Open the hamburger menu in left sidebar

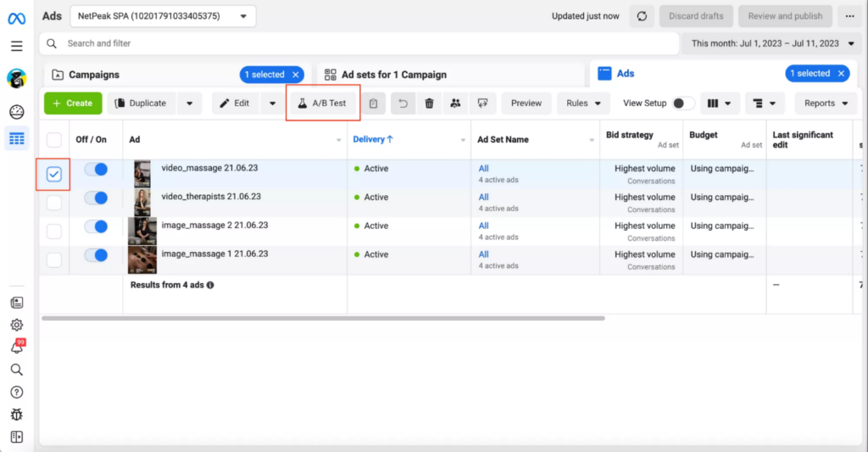coord(16,46)
